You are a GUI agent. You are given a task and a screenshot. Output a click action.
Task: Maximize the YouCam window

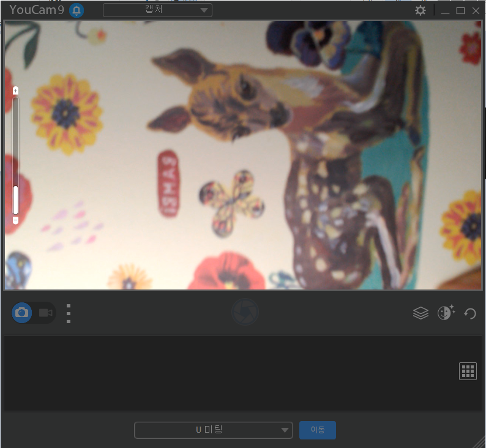click(x=460, y=11)
